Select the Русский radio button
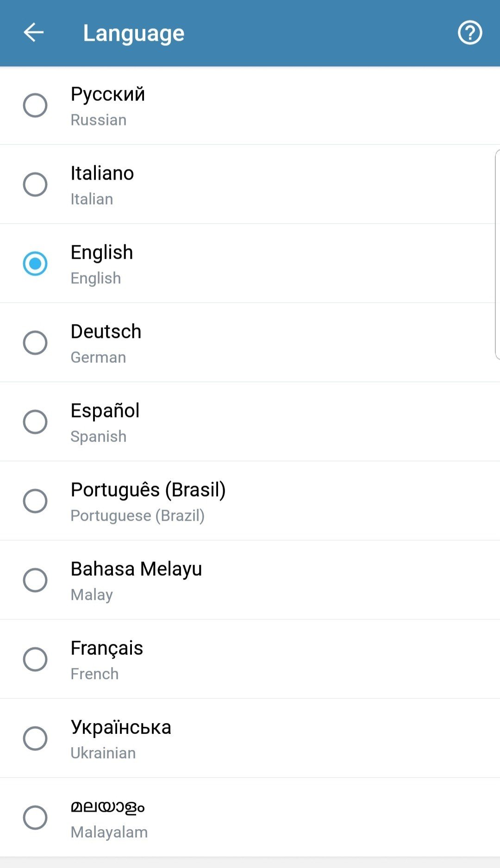The image size is (500, 868). coord(35,106)
